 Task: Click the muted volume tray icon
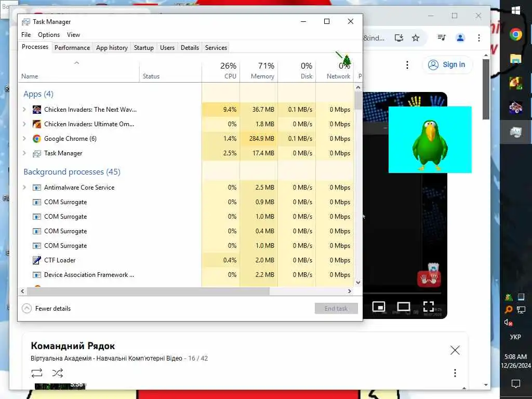[508, 322]
